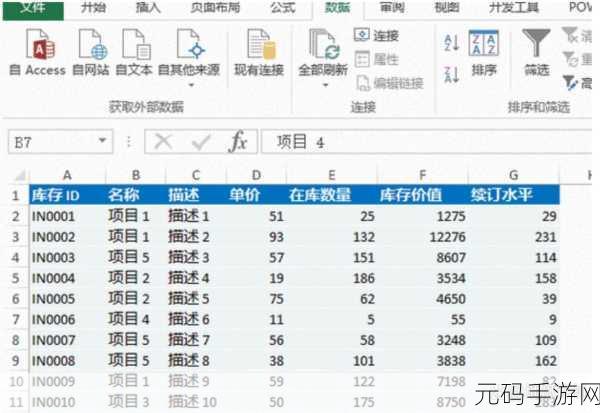Viewport: 600px width, 413px height.
Task: Expand the Name Box dropdown arrow
Action: coord(102,140)
